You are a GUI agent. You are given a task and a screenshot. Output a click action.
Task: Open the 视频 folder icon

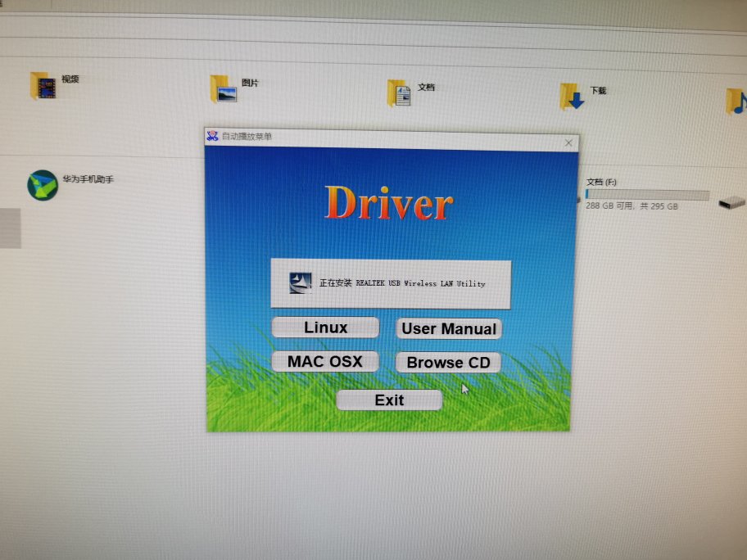click(43, 85)
